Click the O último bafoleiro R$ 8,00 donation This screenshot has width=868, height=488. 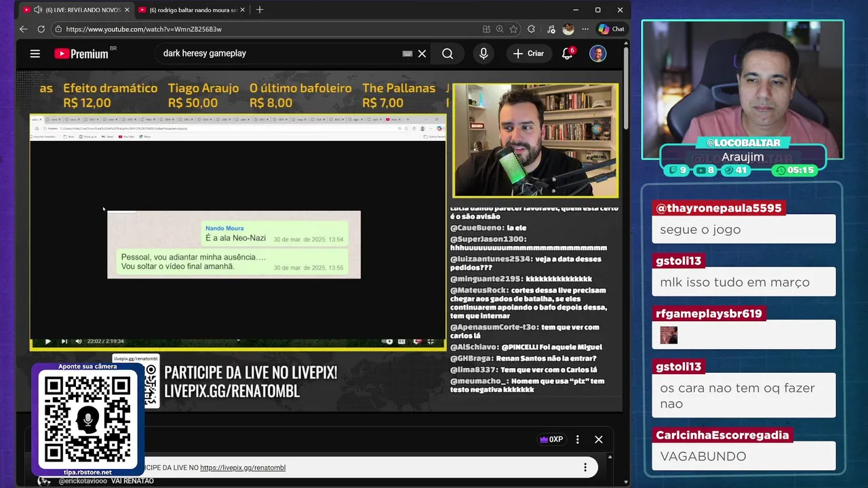[x=300, y=96]
